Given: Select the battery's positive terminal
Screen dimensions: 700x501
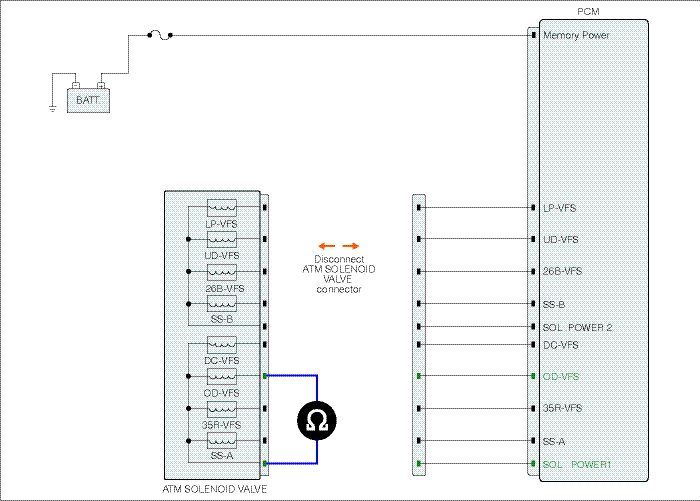Looking at the screenshot, I should [101, 85].
